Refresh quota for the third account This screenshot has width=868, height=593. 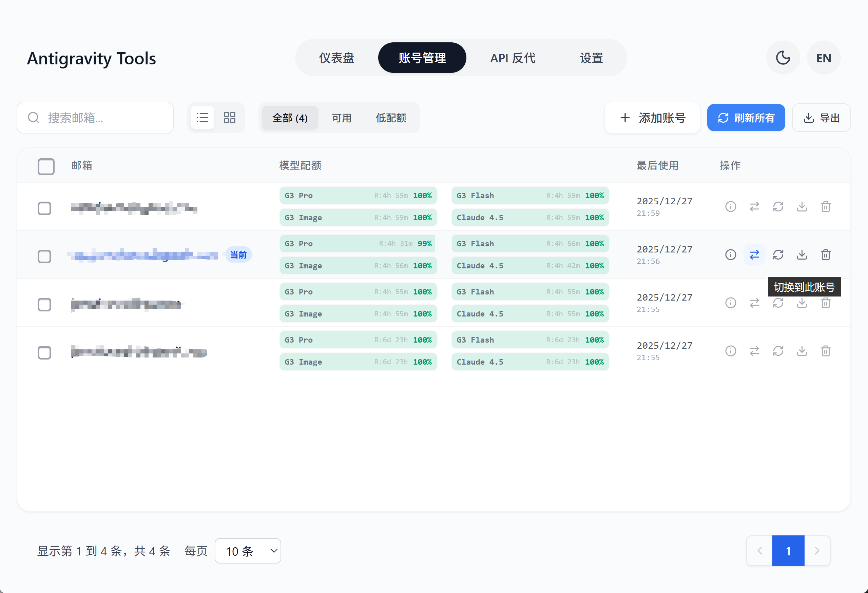pyautogui.click(x=778, y=303)
